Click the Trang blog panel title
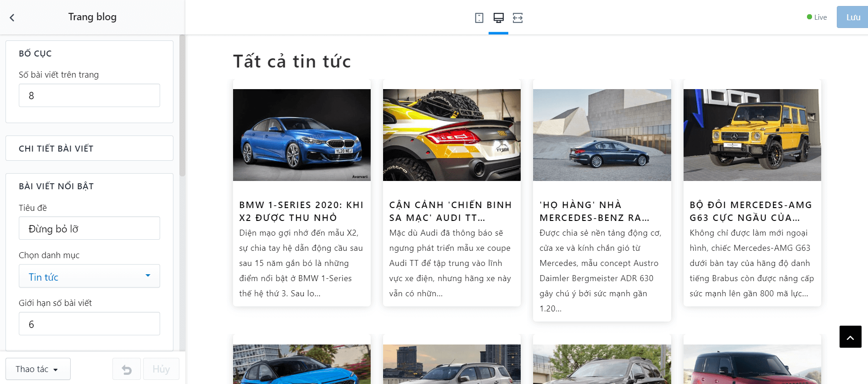The width and height of the screenshot is (868, 384). tap(93, 17)
